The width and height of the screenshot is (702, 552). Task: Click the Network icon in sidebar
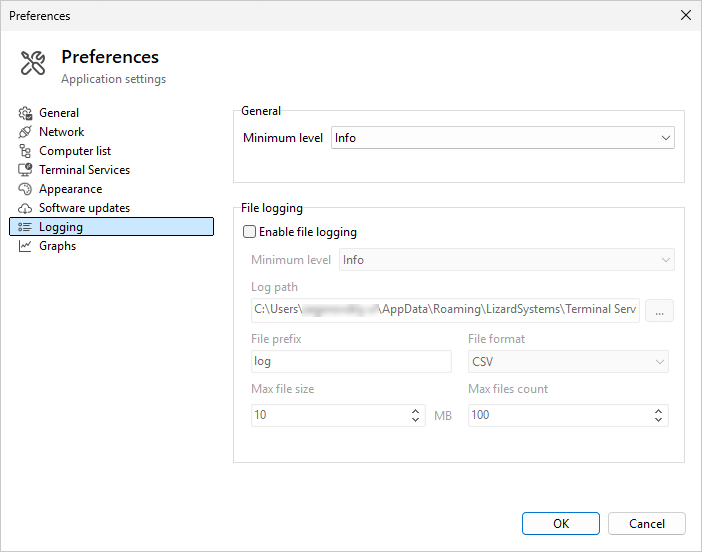coord(26,132)
